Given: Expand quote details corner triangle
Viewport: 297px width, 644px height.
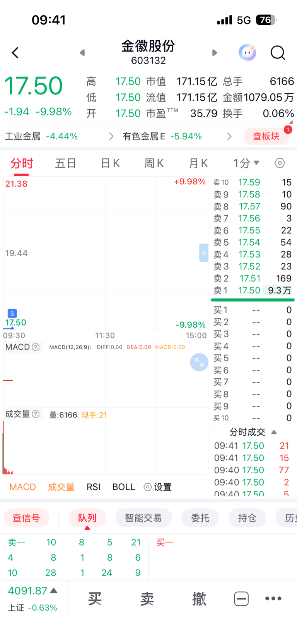Looking at the screenshot, I should (x=291, y=122).
